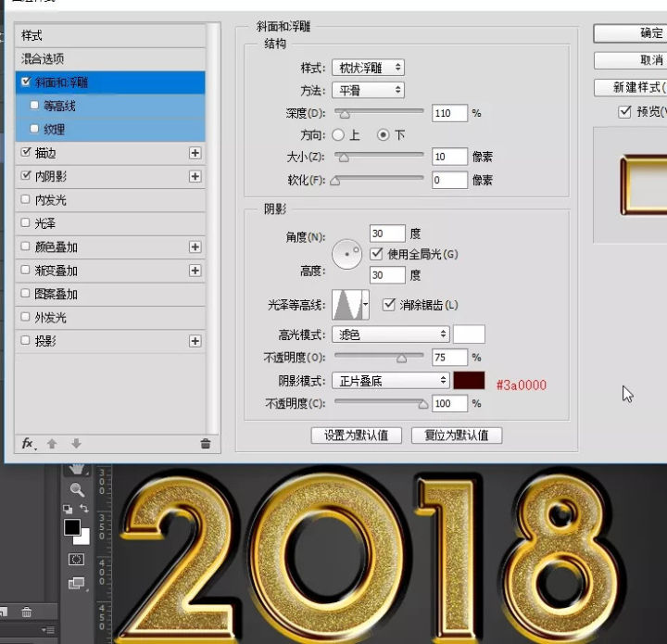Enable the 投影 checkbox
The height and width of the screenshot is (644, 667).
(26, 340)
